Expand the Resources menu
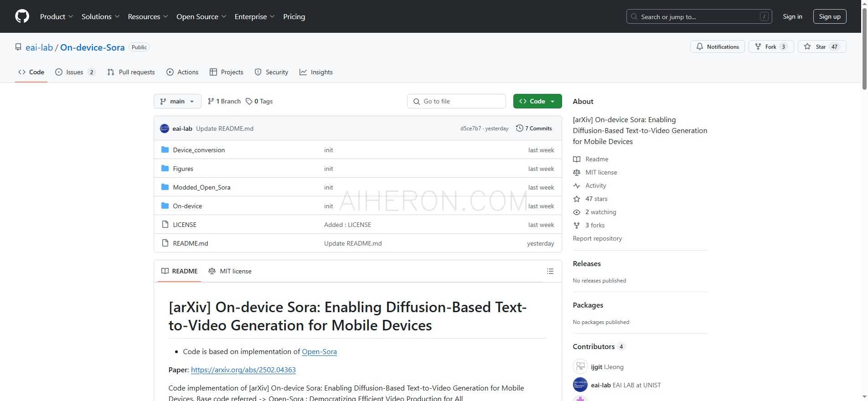The width and height of the screenshot is (868, 401). (148, 16)
